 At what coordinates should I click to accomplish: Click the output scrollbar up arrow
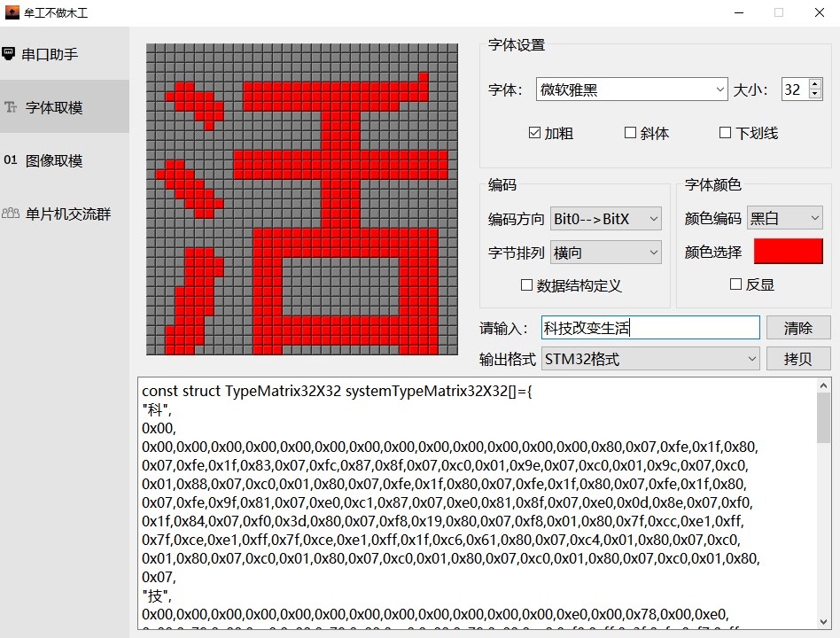(x=823, y=385)
